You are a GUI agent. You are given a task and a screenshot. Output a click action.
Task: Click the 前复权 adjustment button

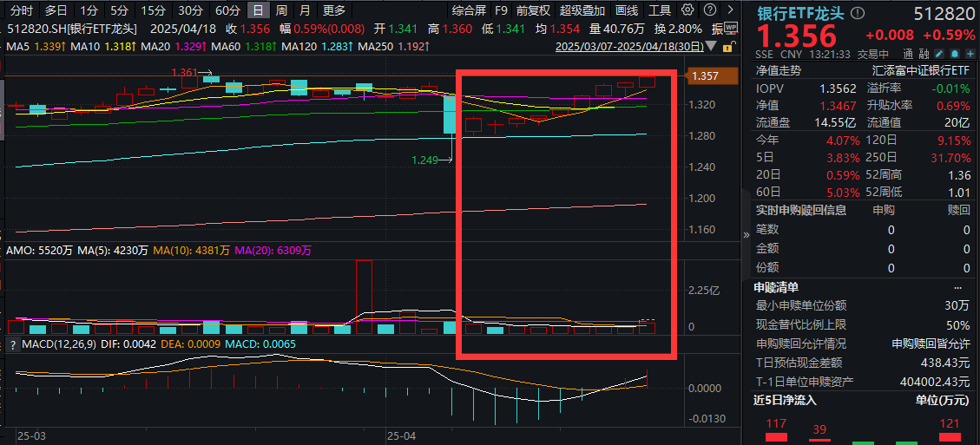(x=532, y=10)
